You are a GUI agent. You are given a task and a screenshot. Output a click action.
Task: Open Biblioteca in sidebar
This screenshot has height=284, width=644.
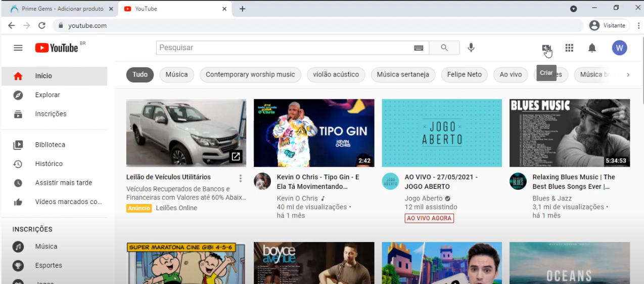54,145
